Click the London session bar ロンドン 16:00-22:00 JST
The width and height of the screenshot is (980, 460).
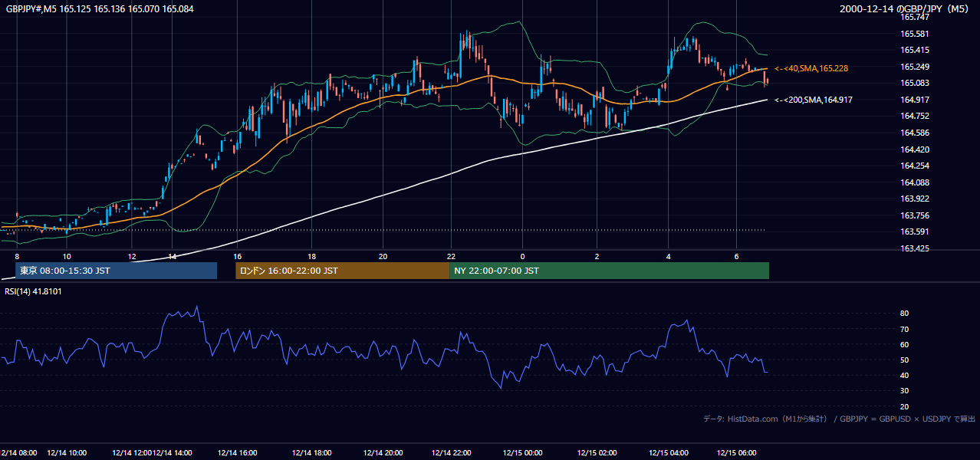point(342,271)
